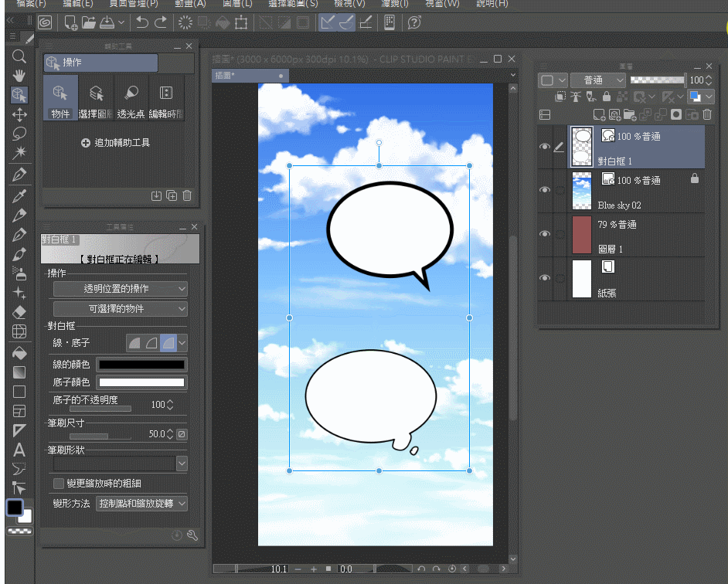Select the 選擇圖層 sub tool
The width and height of the screenshot is (728, 584).
coord(97,99)
